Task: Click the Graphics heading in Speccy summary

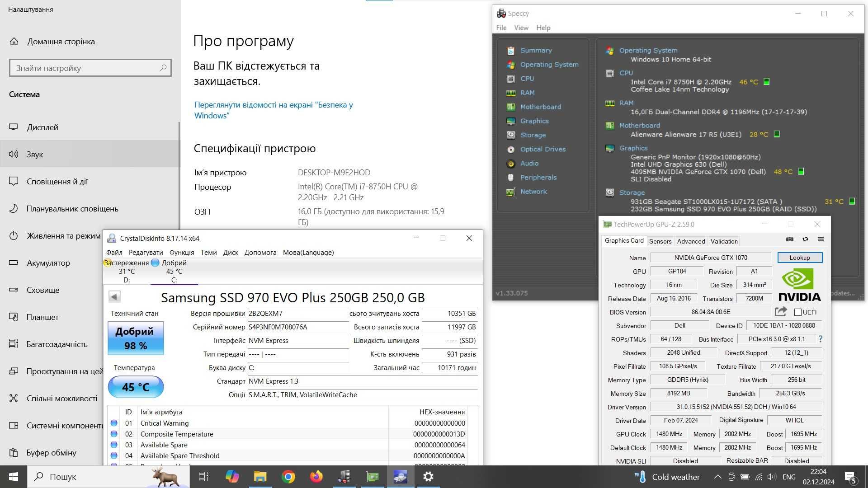Action: (633, 148)
